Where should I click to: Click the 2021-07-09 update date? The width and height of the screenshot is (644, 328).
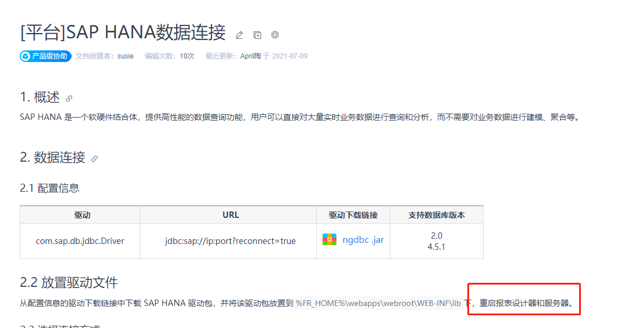click(x=290, y=56)
